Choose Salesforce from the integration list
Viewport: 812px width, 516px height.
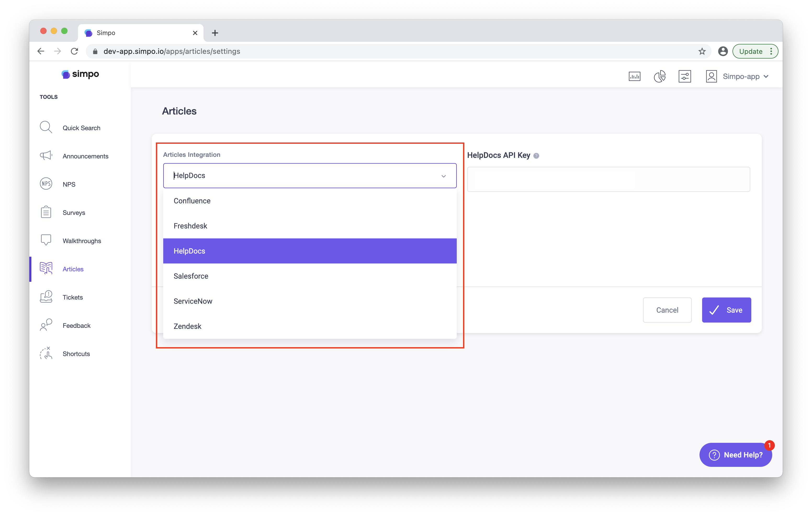tap(309, 276)
